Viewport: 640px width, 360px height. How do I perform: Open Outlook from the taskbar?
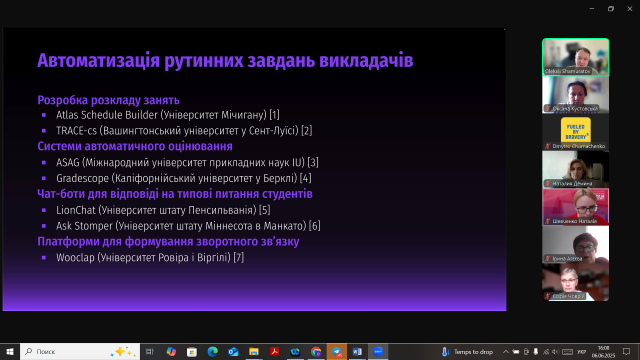[x=233, y=351]
